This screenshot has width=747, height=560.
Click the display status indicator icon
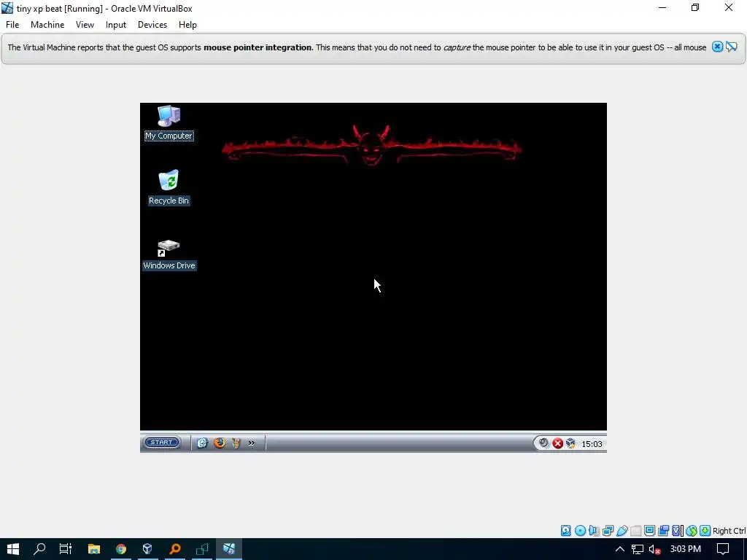tap(649, 531)
